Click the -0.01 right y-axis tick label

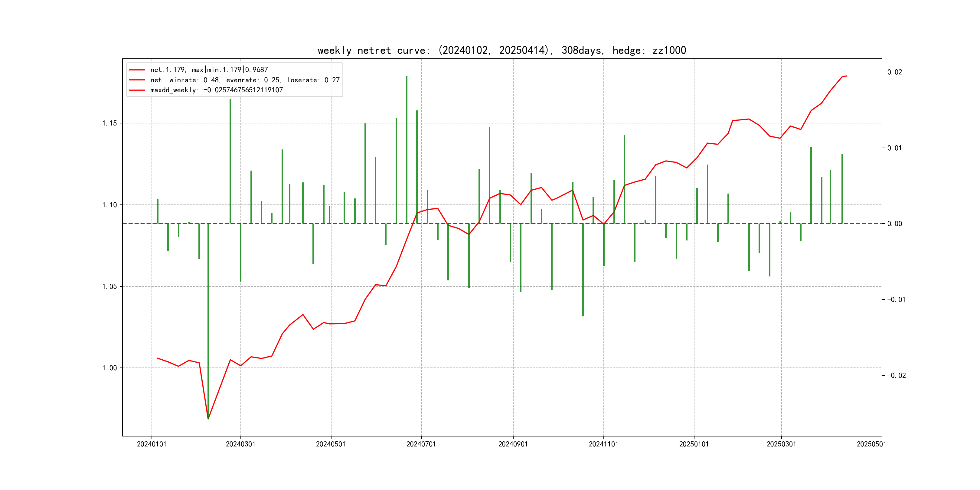click(x=896, y=300)
